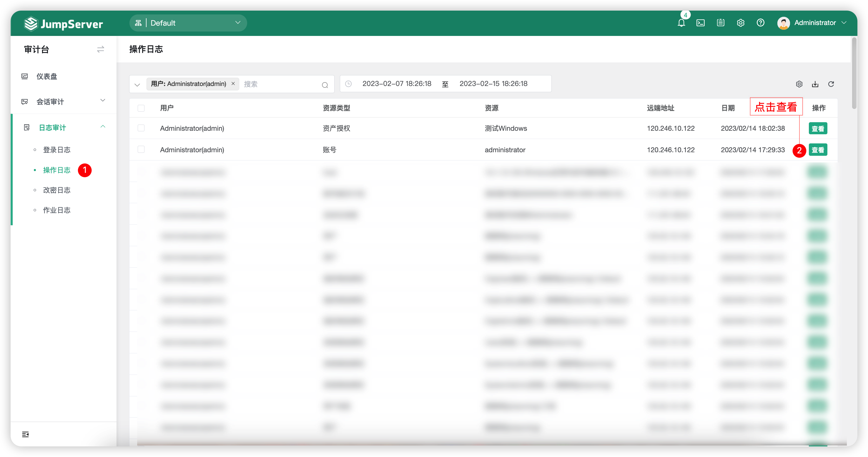The image size is (868, 457).
Task: Check the administrator 账号 row checkbox
Action: (141, 149)
